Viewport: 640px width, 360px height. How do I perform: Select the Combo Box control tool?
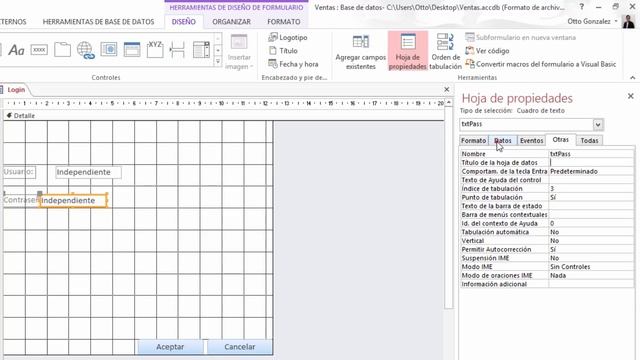[x=201, y=50]
